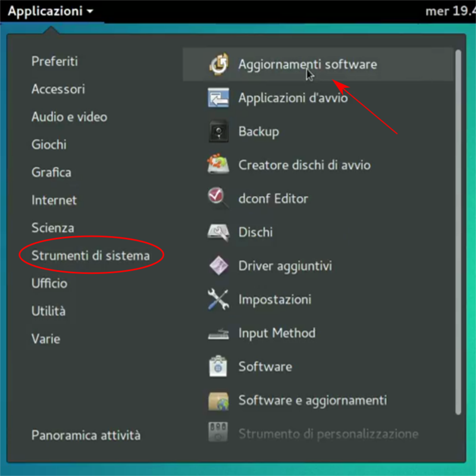Launch Backup via its safe icon
476x476 pixels.
(219, 131)
